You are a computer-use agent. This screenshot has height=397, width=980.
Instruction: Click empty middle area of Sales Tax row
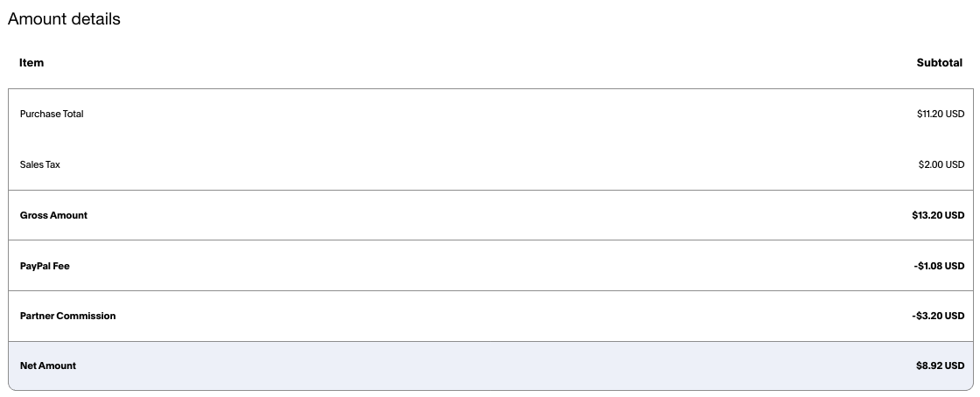[491, 164]
